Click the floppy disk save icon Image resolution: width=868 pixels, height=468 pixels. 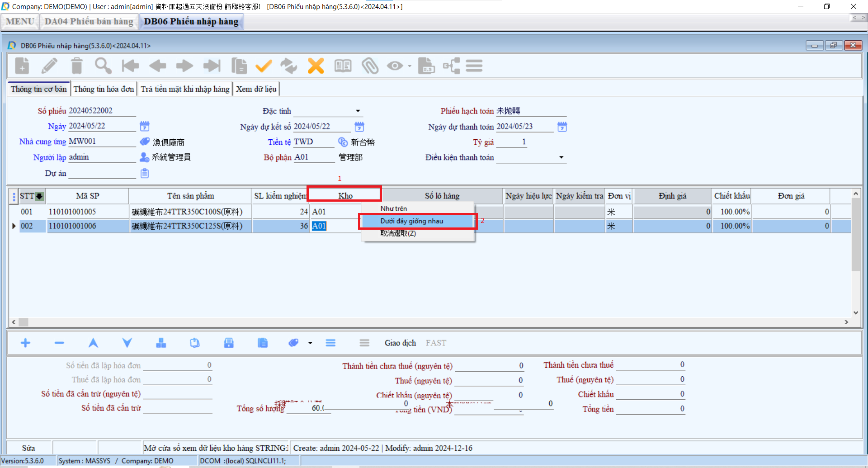coord(229,343)
